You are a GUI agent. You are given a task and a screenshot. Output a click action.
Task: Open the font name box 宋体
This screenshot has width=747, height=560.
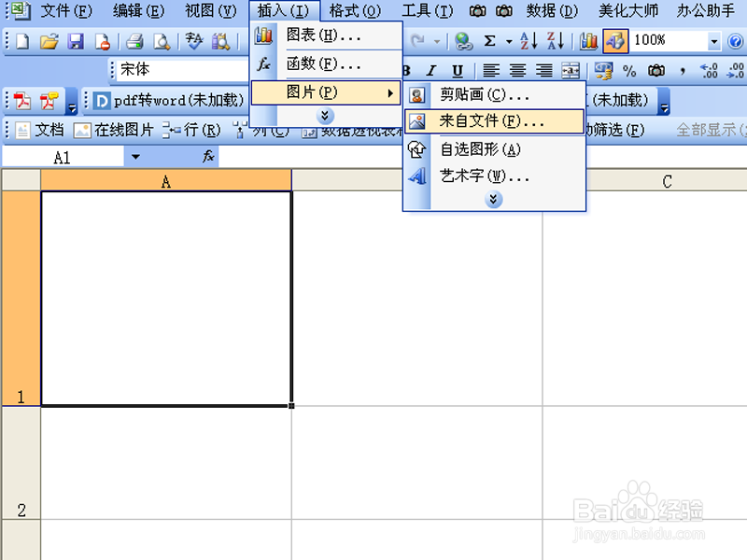[x=184, y=71]
